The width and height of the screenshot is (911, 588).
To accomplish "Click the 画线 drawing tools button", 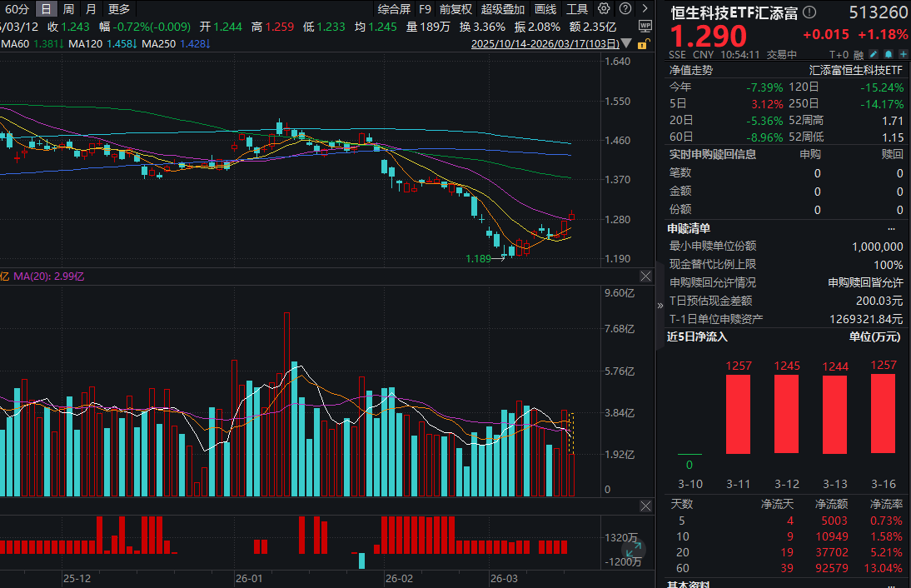I will tap(545, 9).
